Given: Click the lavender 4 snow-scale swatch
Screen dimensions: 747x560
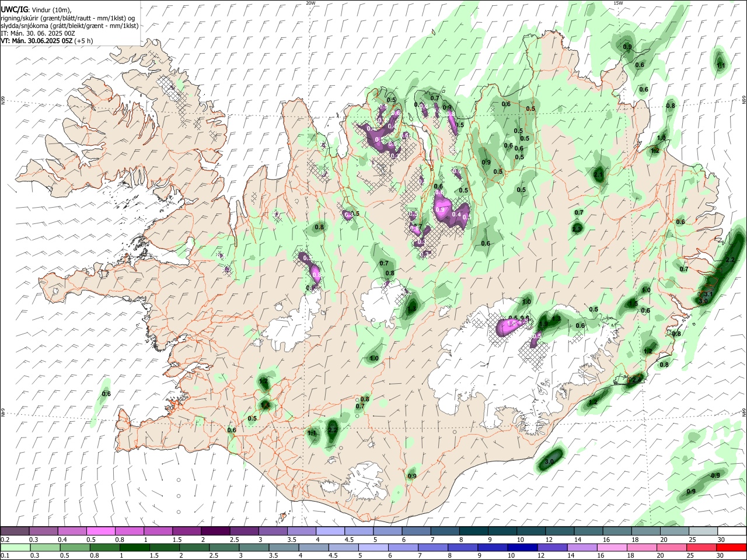Looking at the screenshot, I should pos(330,531).
